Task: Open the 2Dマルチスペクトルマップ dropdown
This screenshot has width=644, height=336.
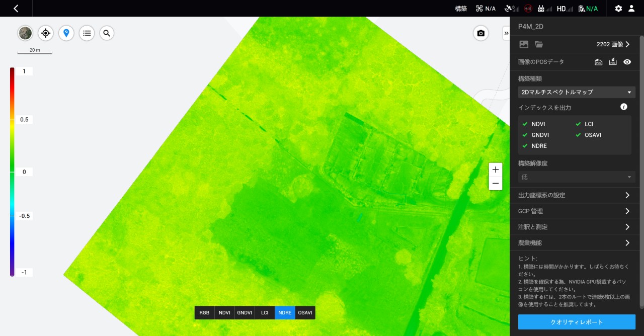Action: [x=576, y=92]
